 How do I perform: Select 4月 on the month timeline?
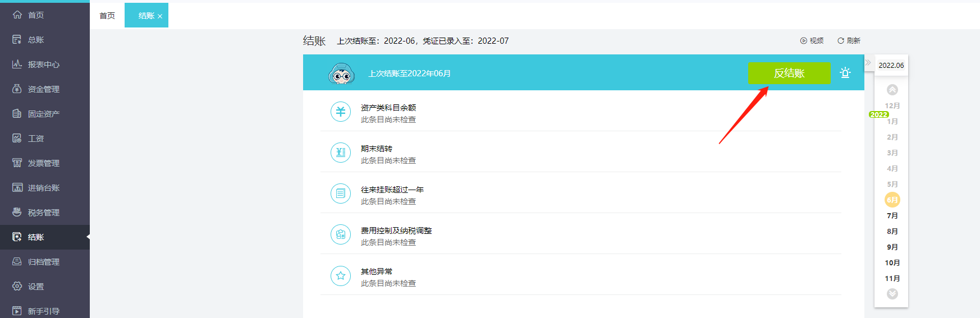tap(892, 169)
